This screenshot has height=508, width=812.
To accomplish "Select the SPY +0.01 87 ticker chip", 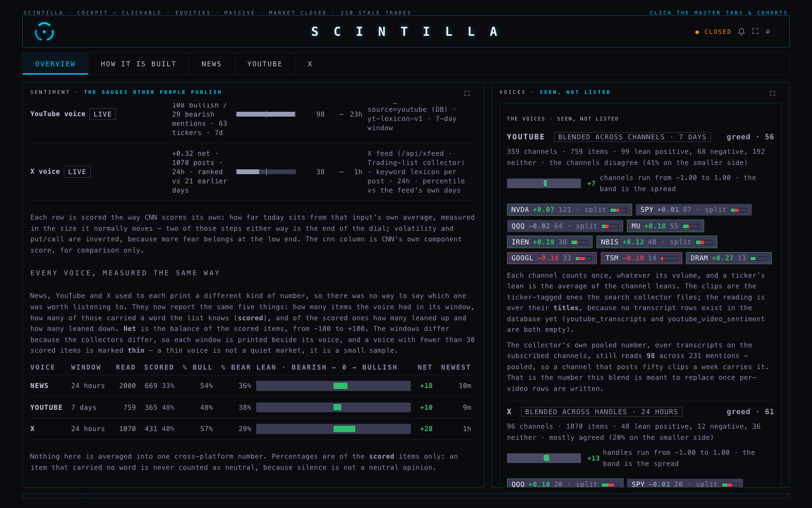I will (694, 209).
